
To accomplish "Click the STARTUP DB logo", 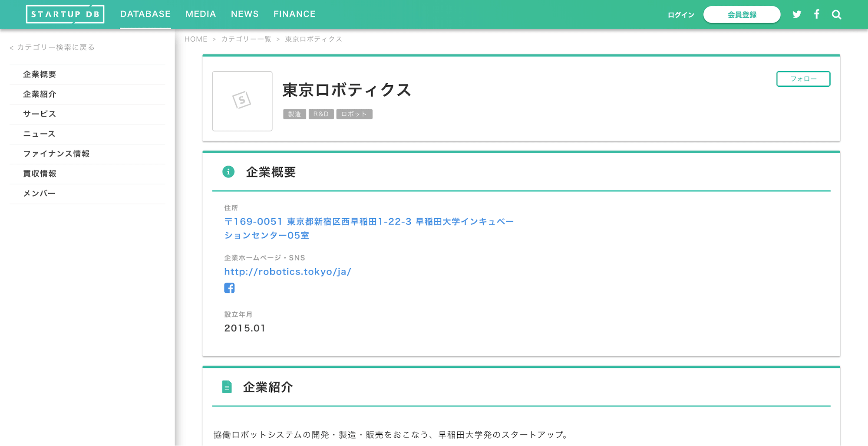I will [x=65, y=14].
